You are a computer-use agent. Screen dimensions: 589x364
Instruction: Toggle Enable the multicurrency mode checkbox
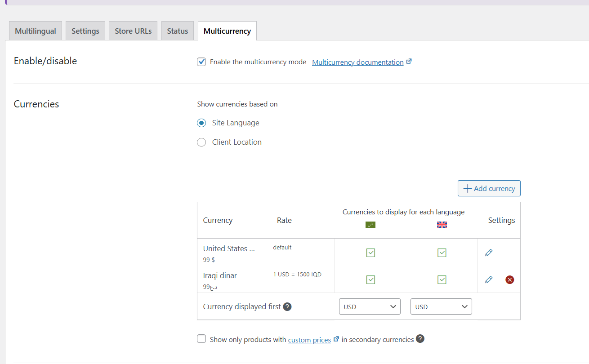[201, 62]
